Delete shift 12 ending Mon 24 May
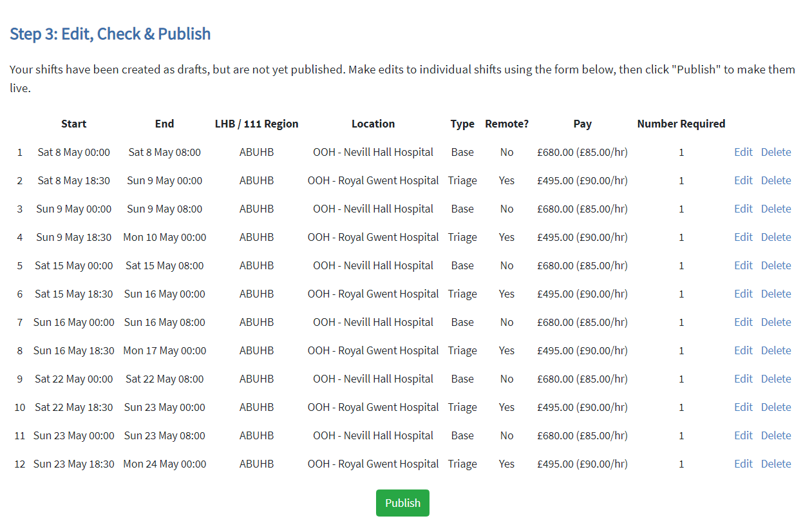Screen dimensions: 812x532 pyautogui.click(x=776, y=464)
